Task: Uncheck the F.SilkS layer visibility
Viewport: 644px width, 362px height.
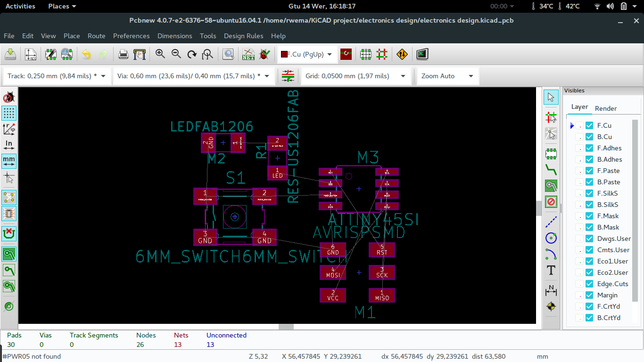Action: click(589, 193)
